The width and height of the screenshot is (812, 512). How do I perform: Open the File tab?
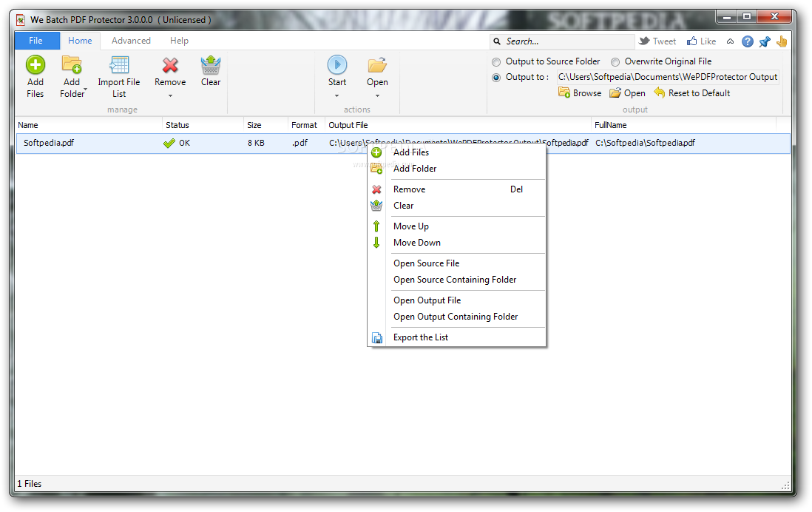[37, 41]
